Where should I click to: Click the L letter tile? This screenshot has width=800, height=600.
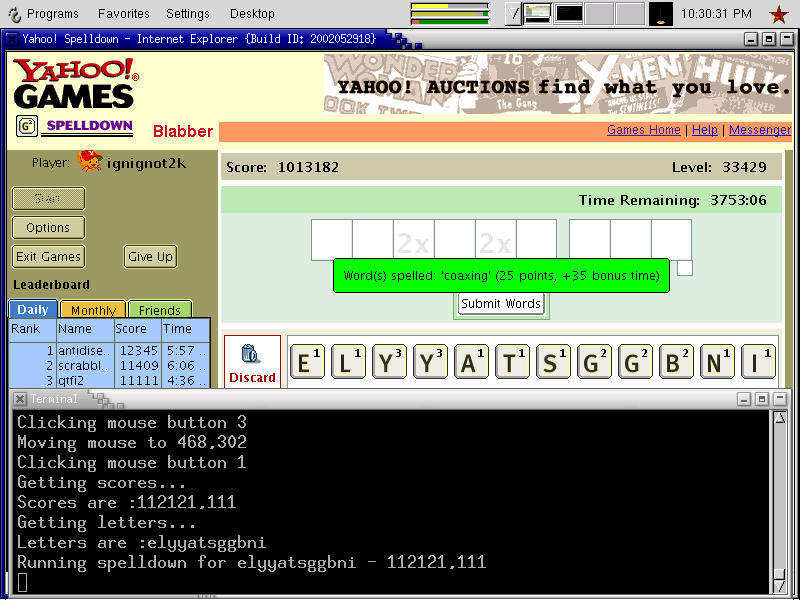348,361
